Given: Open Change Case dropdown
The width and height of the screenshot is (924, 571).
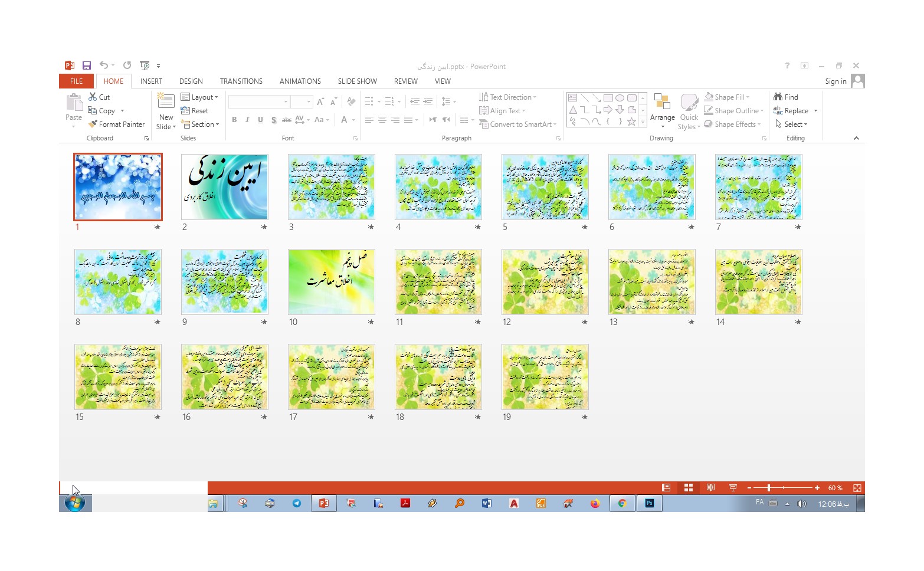Looking at the screenshot, I should 320,120.
